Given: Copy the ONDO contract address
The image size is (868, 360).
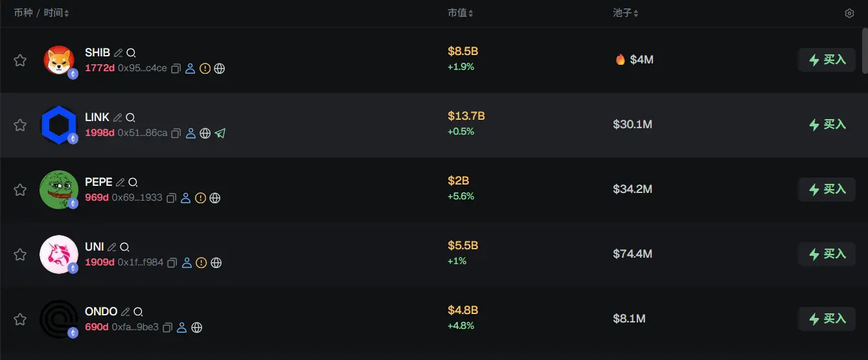Looking at the screenshot, I should coord(167,328).
